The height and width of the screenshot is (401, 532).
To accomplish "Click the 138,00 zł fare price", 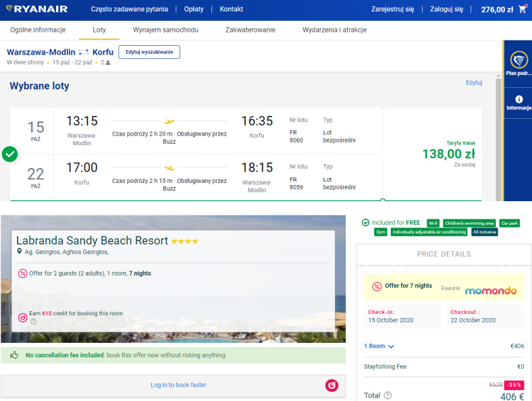I will point(448,154).
